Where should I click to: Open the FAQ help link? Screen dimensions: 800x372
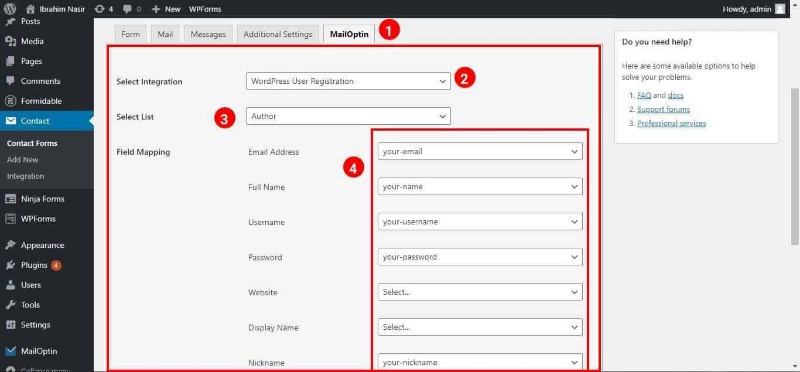tap(644, 95)
